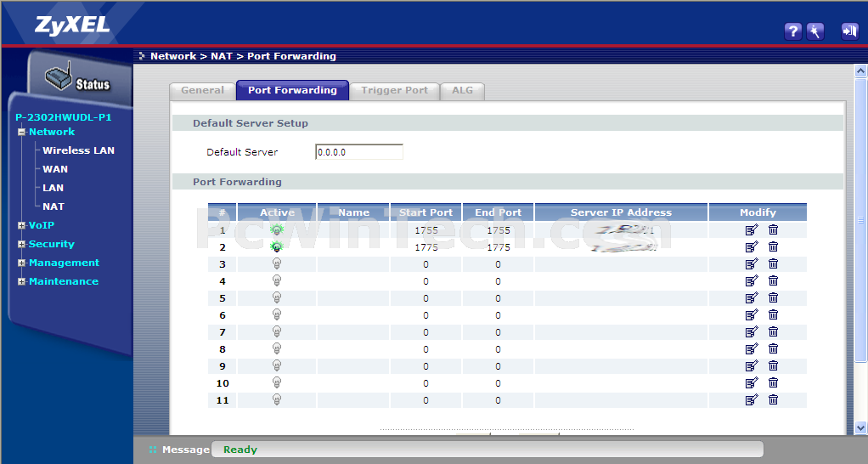Edit port forwarding rule 2
868x464 pixels.
click(x=751, y=247)
